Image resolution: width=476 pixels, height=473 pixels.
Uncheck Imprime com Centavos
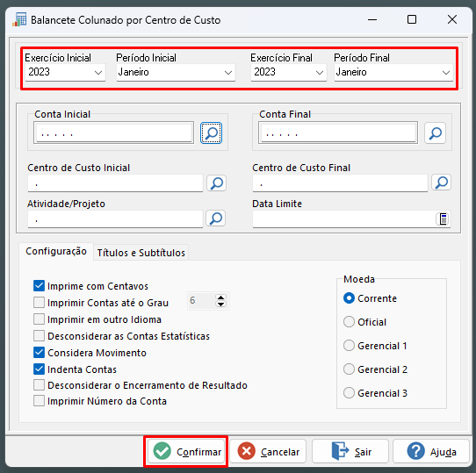click(39, 286)
